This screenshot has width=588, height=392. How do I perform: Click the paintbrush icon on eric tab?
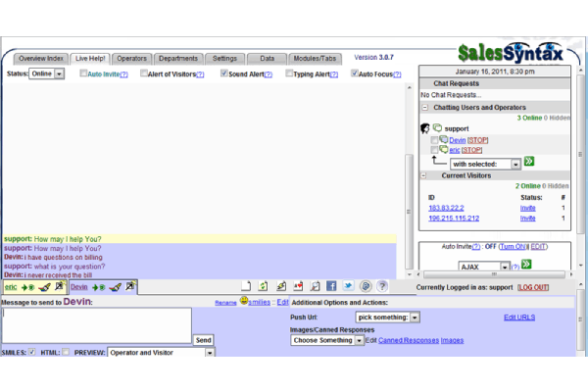coord(45,287)
